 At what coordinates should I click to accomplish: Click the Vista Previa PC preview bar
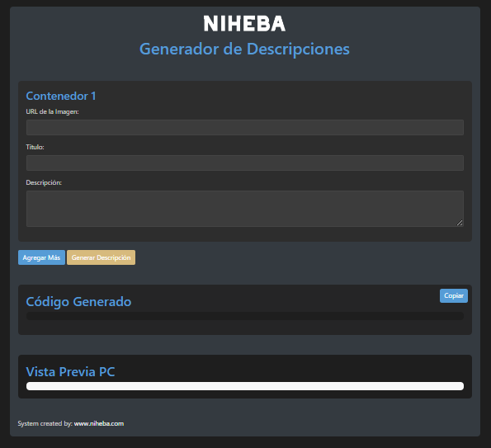click(x=245, y=386)
